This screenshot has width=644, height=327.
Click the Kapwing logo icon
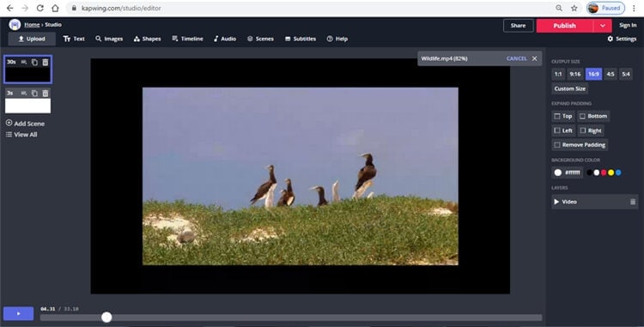coord(15,25)
